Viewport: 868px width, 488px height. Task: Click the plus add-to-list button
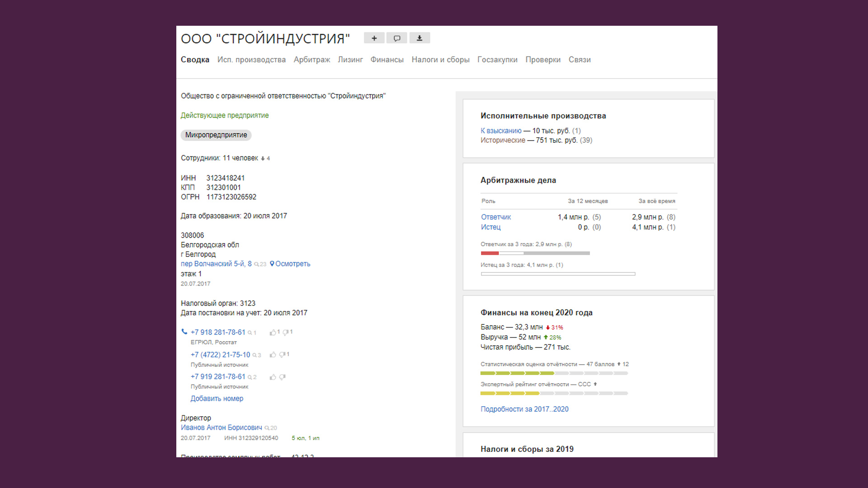[x=374, y=38]
